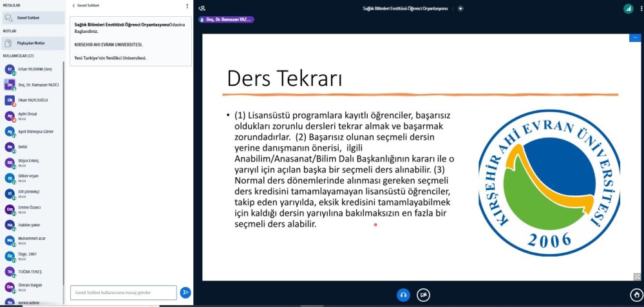Viewport: 644px width, 307px height.
Task: Select user Muhammet acar
Action: click(x=32, y=240)
